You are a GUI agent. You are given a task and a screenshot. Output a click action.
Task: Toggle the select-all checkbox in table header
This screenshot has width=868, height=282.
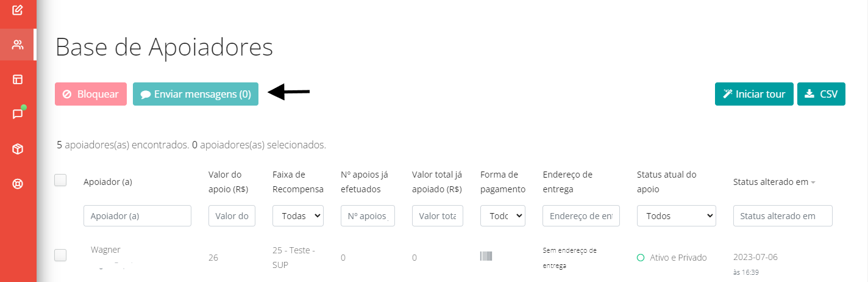tap(60, 180)
